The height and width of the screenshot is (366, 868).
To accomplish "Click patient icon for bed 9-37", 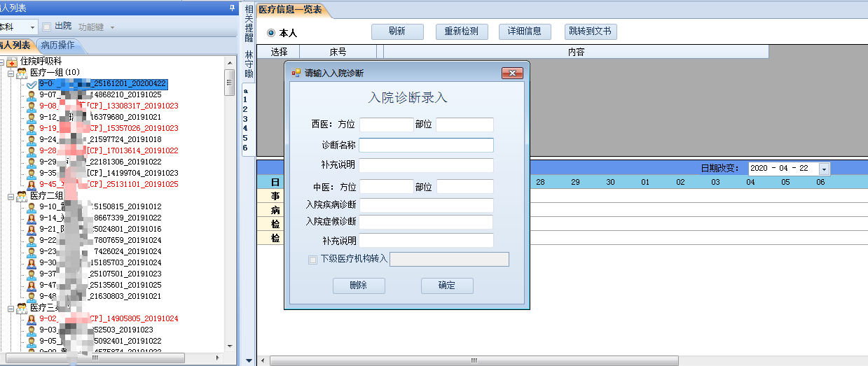I will pos(32,274).
